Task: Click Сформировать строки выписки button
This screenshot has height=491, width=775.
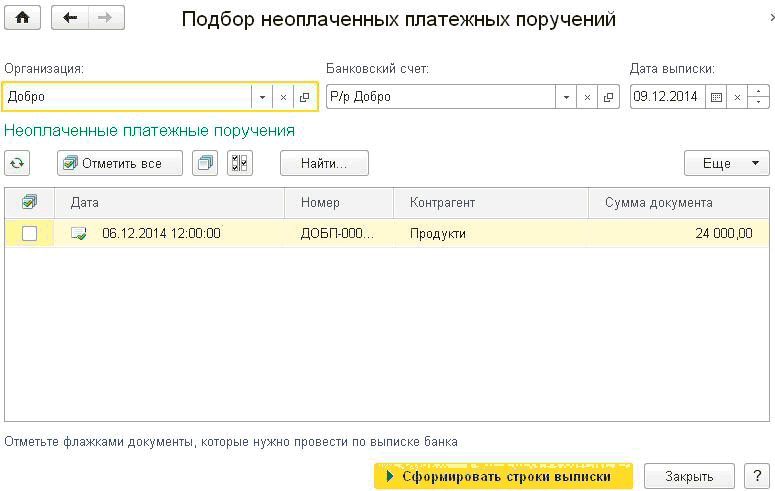Action: pyautogui.click(x=503, y=476)
